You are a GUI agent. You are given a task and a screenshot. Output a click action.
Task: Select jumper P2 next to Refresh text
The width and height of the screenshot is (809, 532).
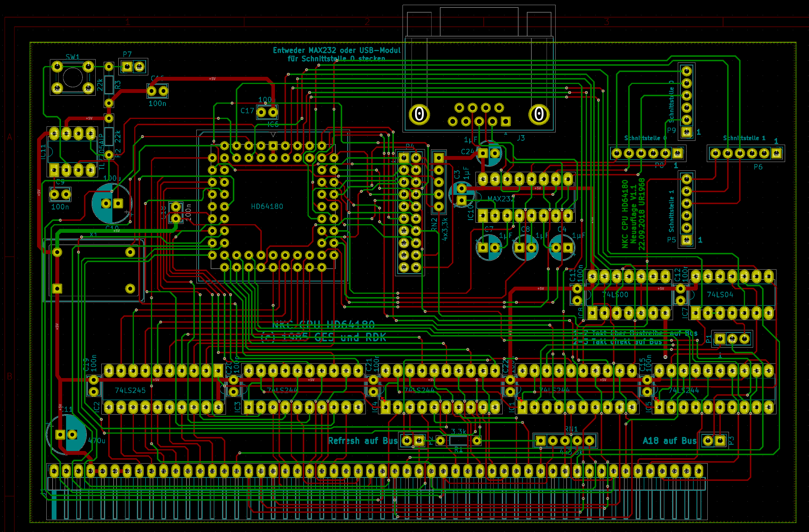pos(413,441)
